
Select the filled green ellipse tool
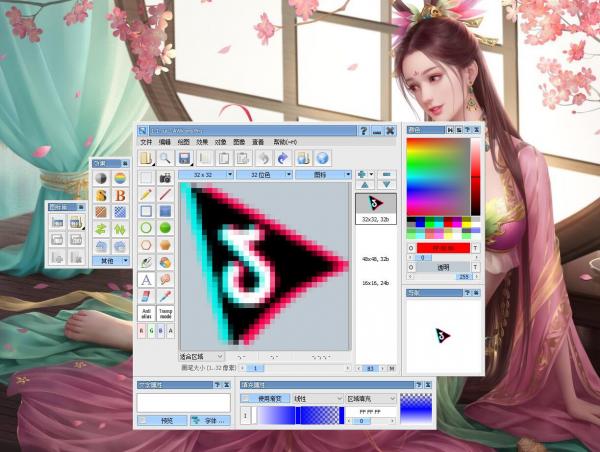click(165, 228)
